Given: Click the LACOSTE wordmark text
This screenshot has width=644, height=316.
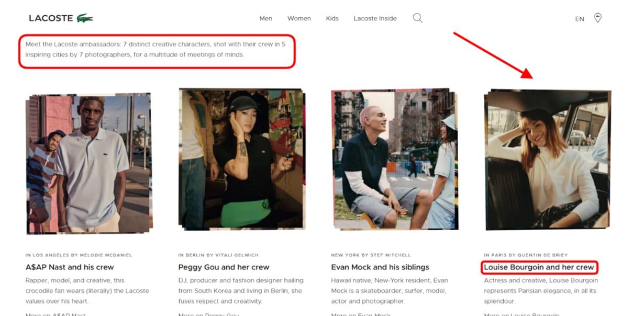Looking at the screenshot, I should [51, 18].
